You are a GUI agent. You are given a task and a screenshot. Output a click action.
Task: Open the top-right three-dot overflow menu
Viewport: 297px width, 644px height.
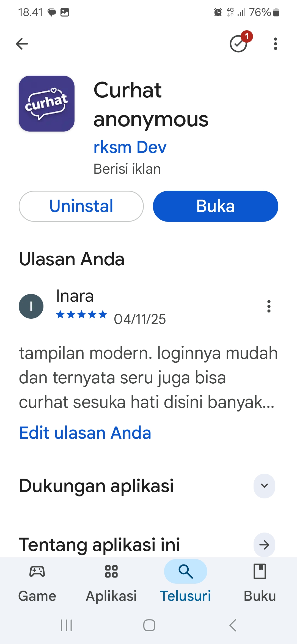coord(275,44)
